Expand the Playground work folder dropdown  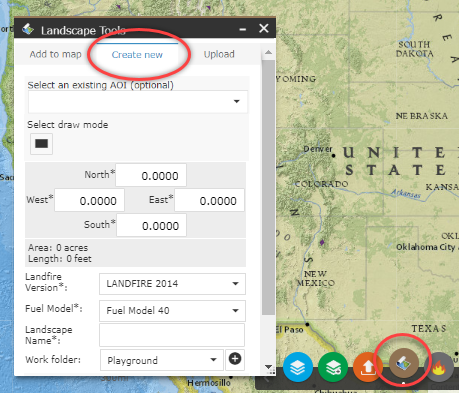[162, 360]
